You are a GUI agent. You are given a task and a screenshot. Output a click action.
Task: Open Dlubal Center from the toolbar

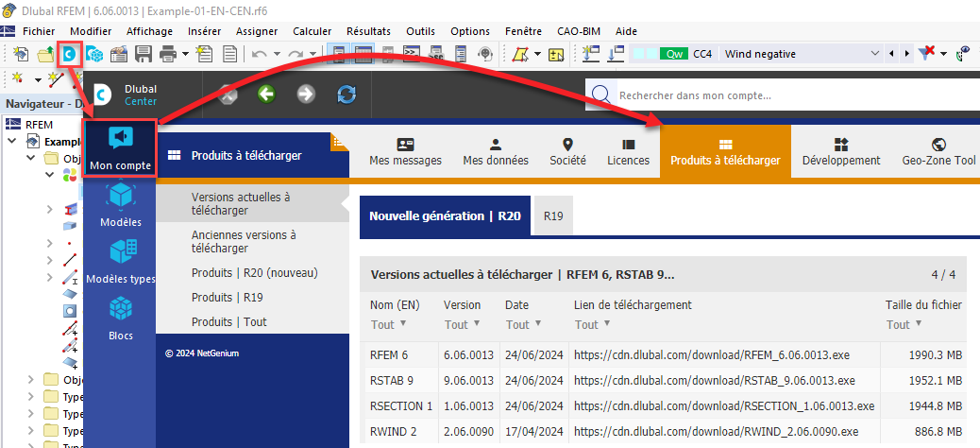[x=70, y=55]
